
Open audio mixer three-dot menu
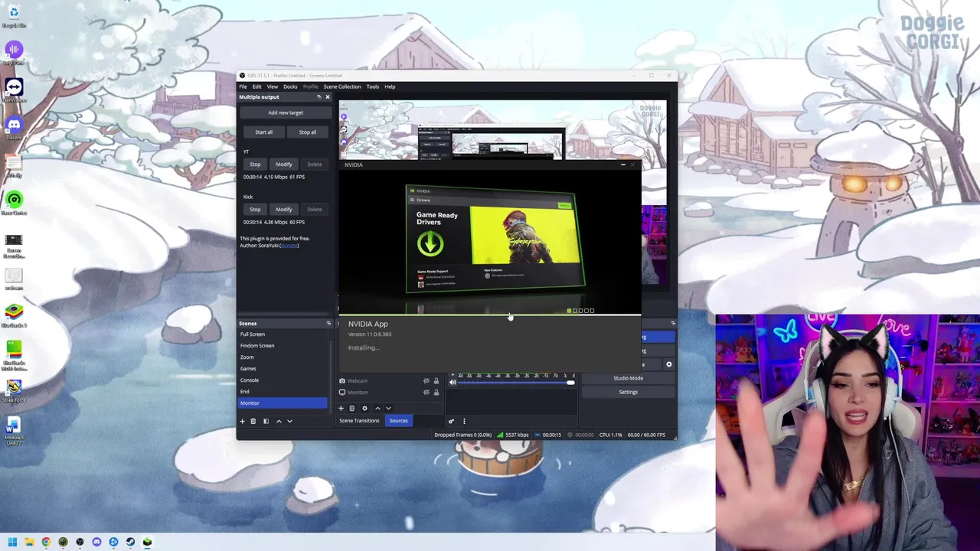pos(464,421)
